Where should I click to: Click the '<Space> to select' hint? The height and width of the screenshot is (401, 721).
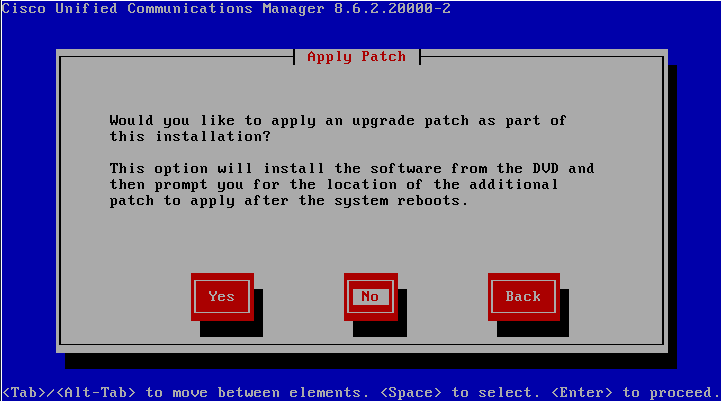tap(460, 393)
